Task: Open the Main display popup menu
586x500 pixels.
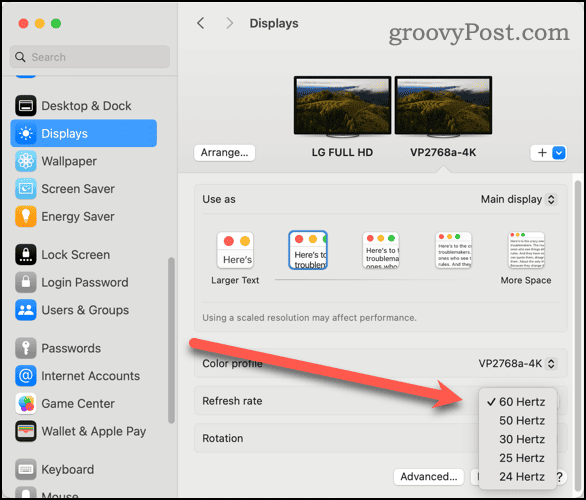Action: pos(519,199)
